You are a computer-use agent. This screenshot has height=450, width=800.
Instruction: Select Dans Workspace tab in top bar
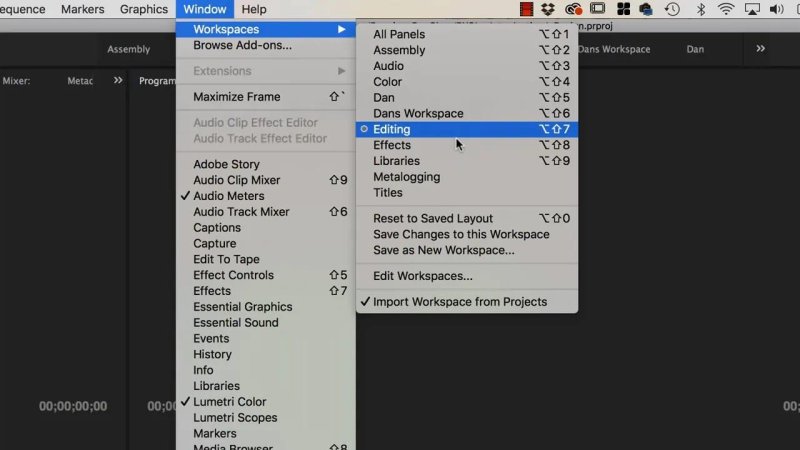[614, 49]
